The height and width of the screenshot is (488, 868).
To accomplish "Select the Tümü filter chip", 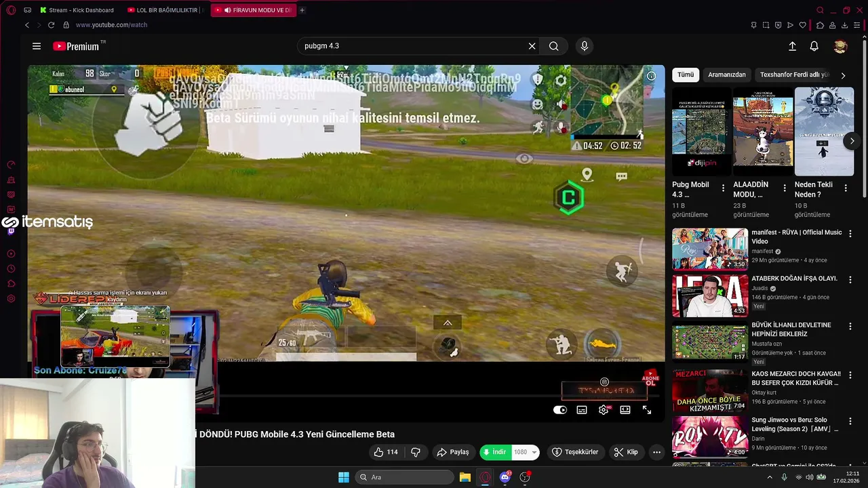I will coord(686,75).
